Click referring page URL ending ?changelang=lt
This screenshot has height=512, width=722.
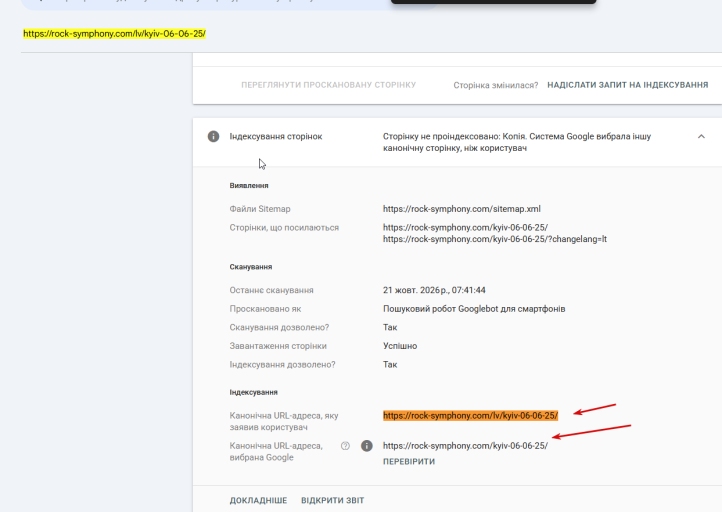(x=495, y=239)
